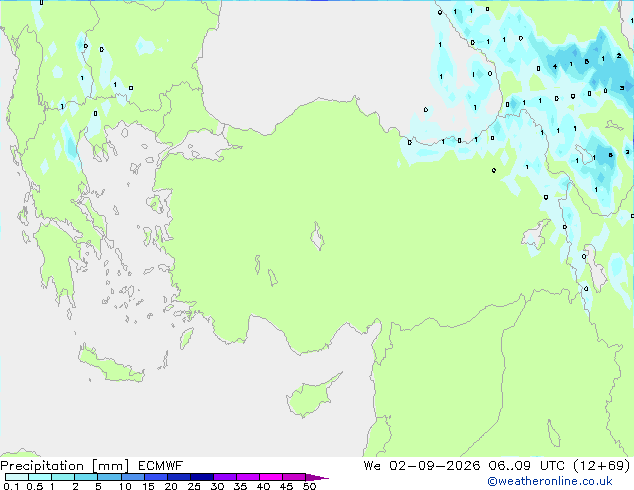The height and width of the screenshot is (490, 634).
Task: Click the Precipitation [mm] title label
Action: coord(65,466)
